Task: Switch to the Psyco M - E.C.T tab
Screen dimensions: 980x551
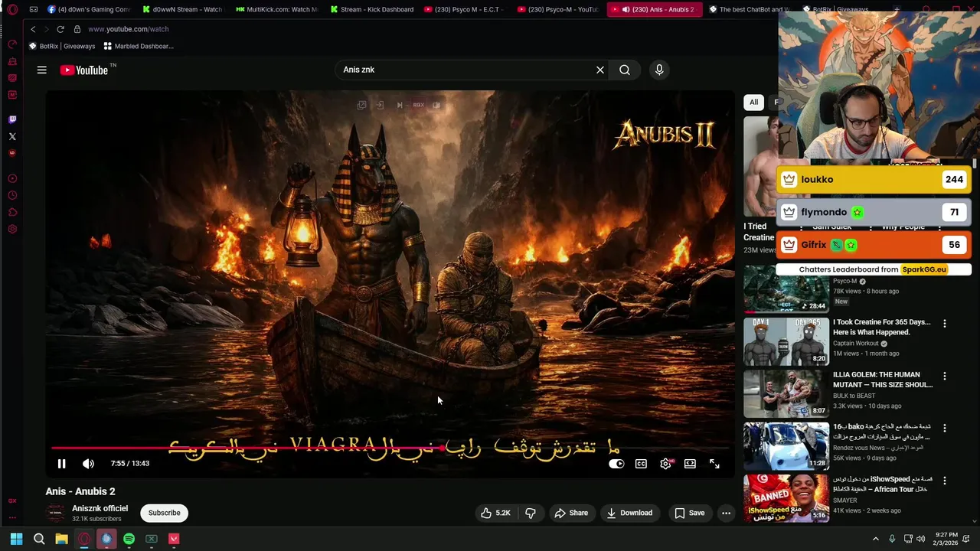Action: point(465,9)
